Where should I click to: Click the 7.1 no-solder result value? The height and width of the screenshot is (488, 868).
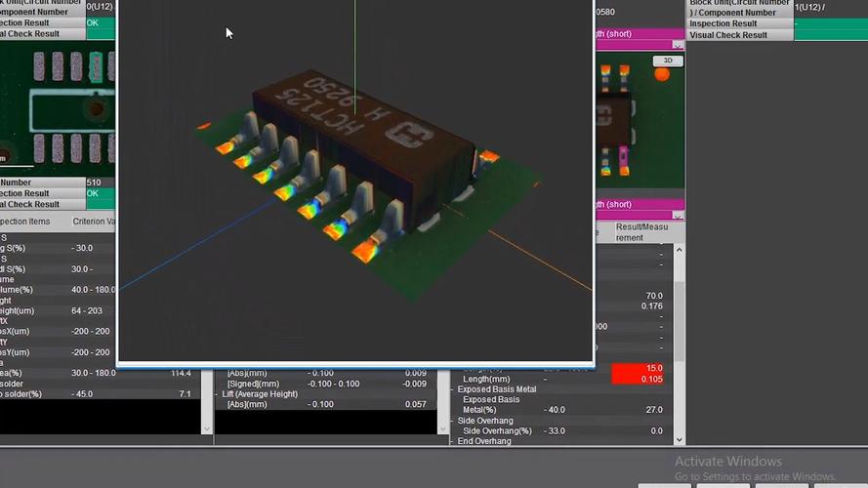coord(185,394)
